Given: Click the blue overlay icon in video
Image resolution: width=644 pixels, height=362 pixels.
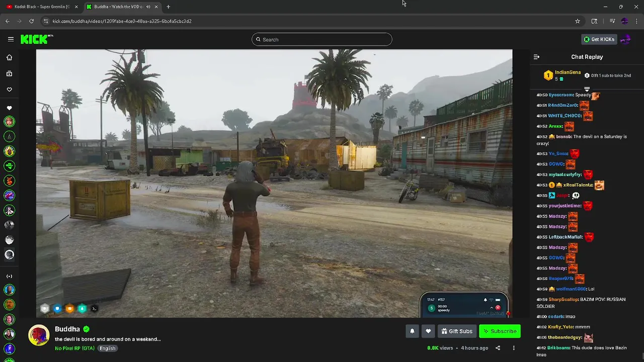Looking at the screenshot, I should pos(57,309).
